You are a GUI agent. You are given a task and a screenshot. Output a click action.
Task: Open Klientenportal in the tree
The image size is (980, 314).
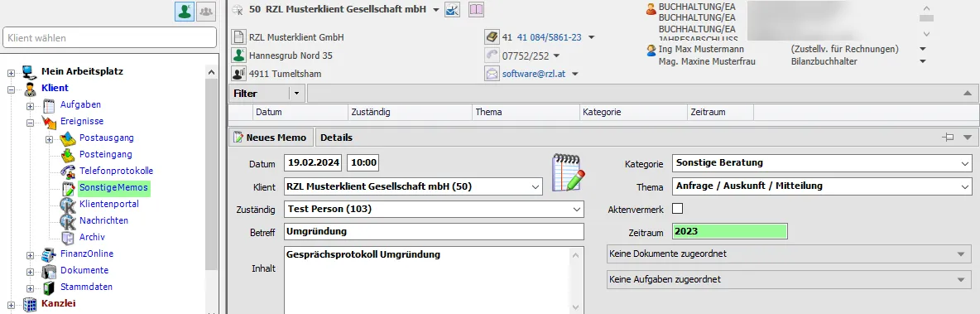point(109,204)
